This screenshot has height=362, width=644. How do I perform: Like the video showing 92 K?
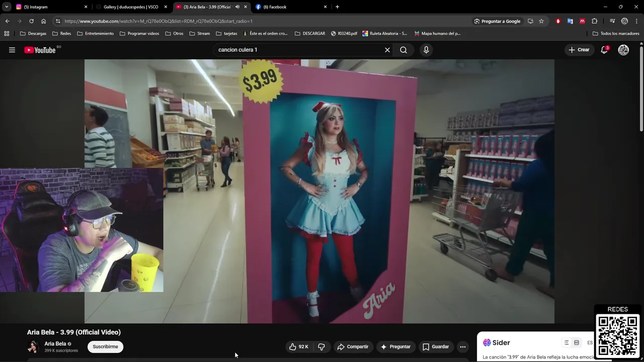299,347
